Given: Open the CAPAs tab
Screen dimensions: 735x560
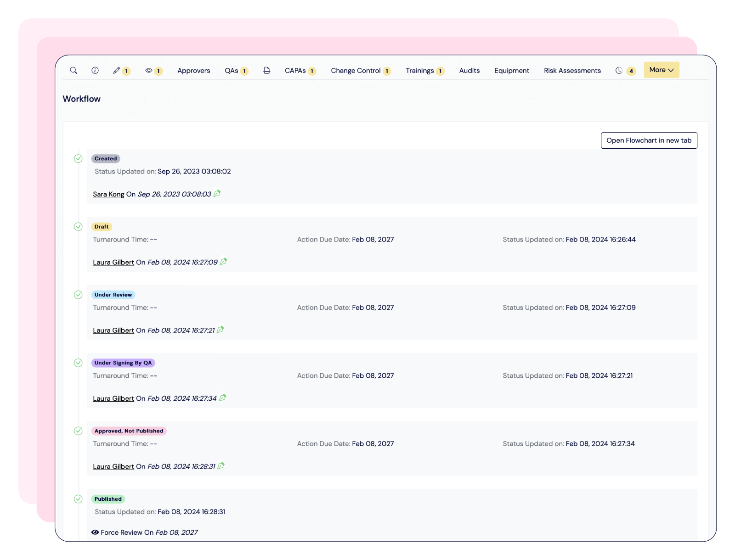Looking at the screenshot, I should point(295,71).
